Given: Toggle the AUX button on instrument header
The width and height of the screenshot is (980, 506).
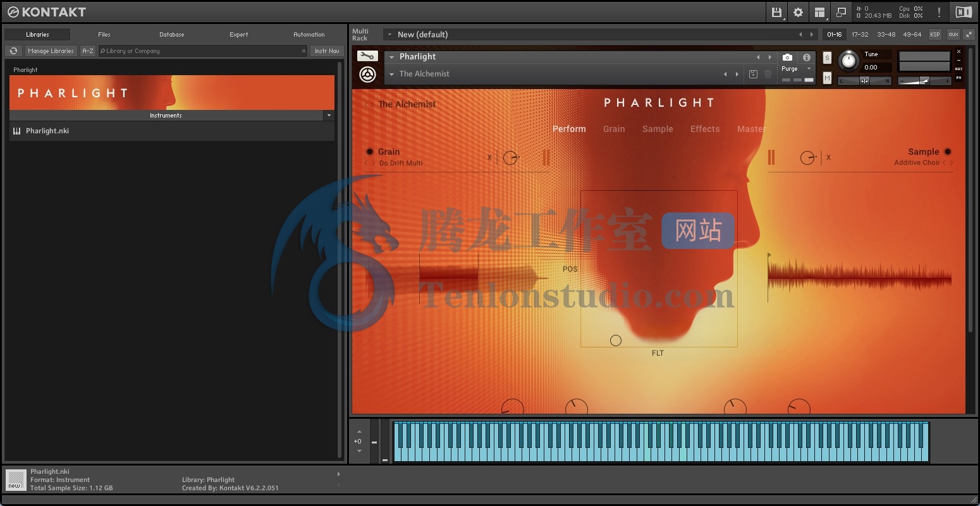Looking at the screenshot, I should [x=959, y=69].
